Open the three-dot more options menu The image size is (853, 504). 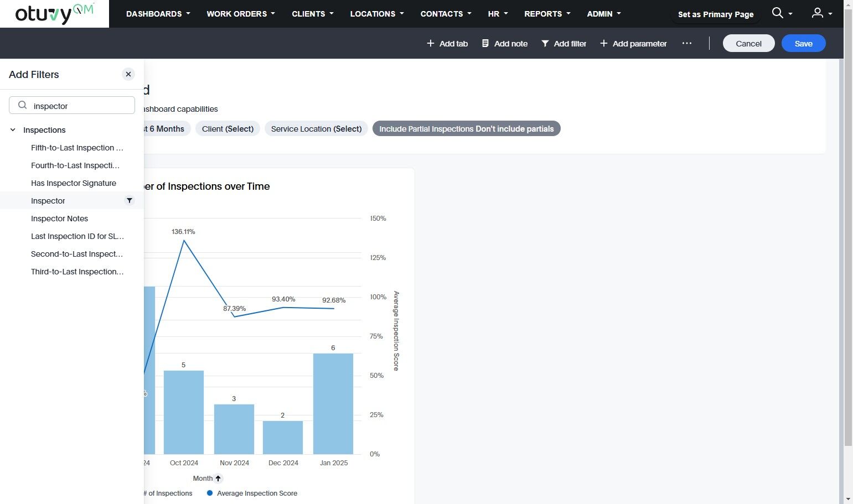click(x=686, y=43)
